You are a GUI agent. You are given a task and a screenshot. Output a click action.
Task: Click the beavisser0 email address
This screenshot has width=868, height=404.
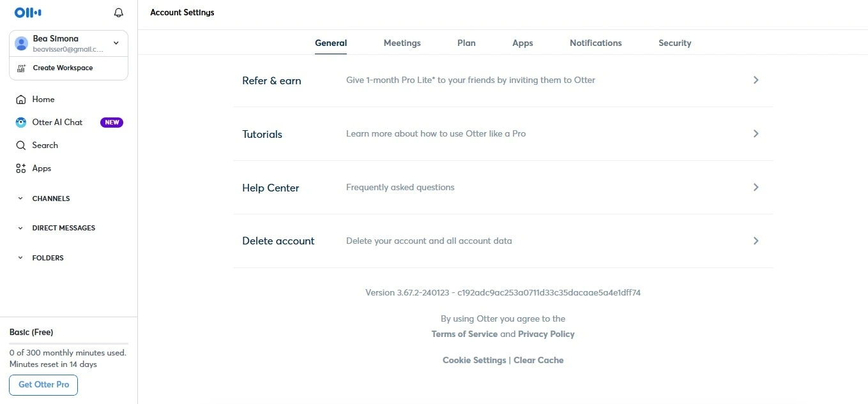(68, 49)
